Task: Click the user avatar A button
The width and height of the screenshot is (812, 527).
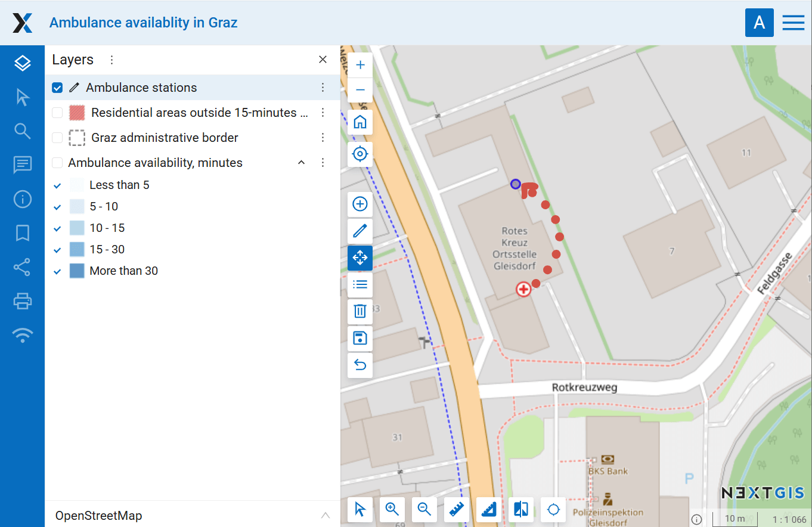Action: [x=759, y=23]
